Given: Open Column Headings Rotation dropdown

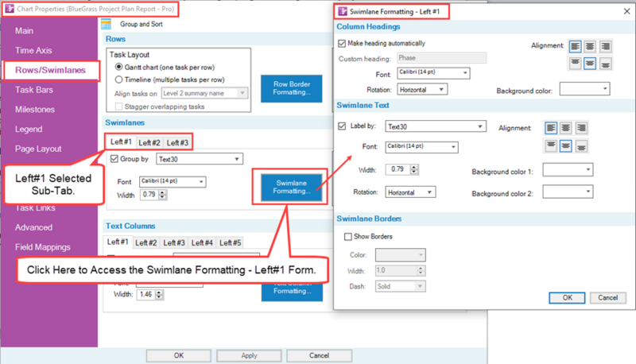Looking at the screenshot, I should coord(422,90).
